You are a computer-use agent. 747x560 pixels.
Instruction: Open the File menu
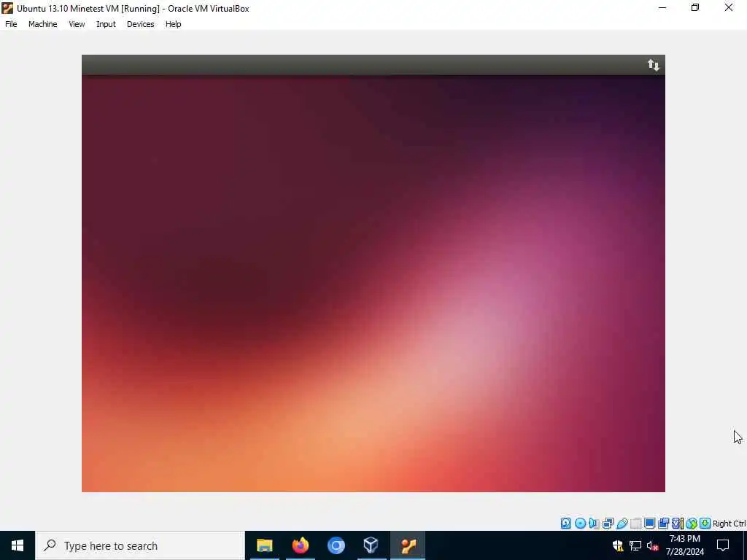[x=11, y=24]
